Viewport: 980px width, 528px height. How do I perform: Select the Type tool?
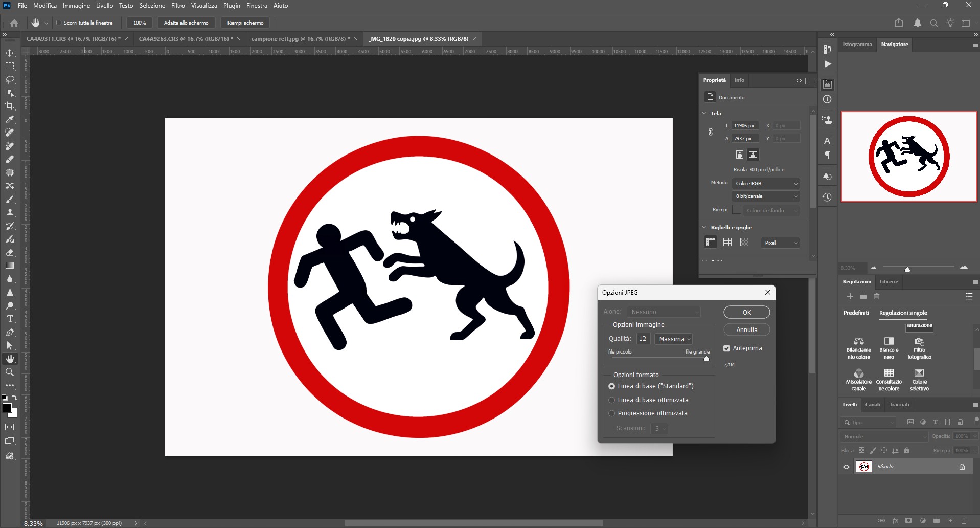10,319
